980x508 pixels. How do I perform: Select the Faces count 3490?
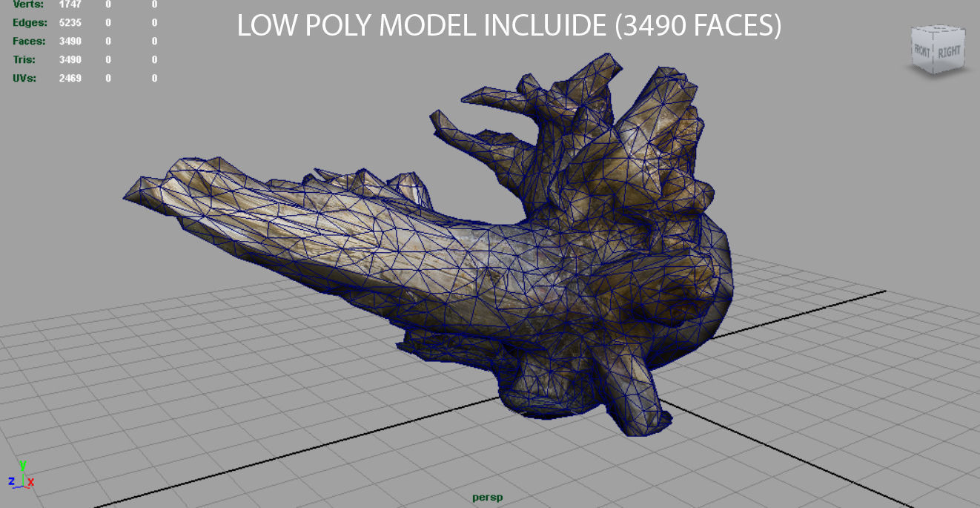[x=70, y=42]
